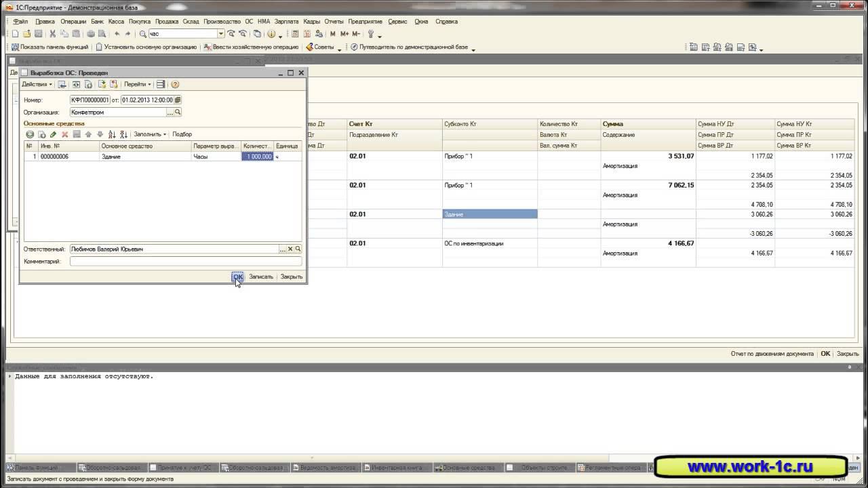Click the M- memory subtract button
The width and height of the screenshot is (868, 488).
(x=356, y=34)
